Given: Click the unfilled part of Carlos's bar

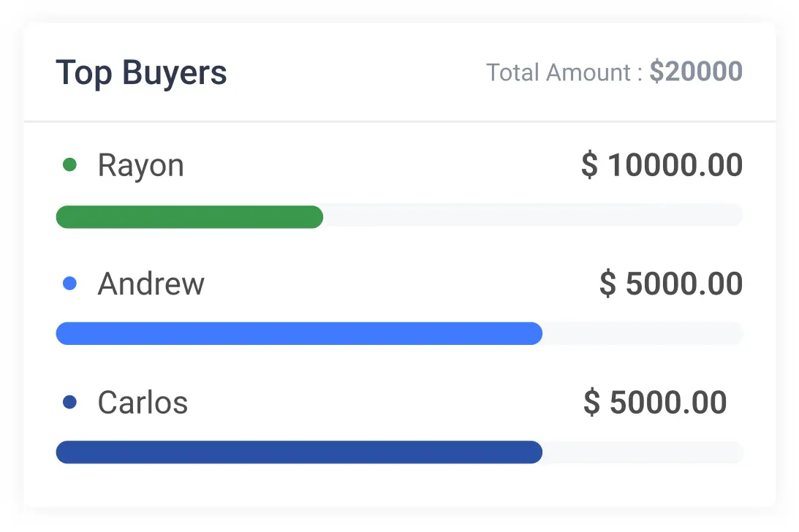Looking at the screenshot, I should 643,452.
